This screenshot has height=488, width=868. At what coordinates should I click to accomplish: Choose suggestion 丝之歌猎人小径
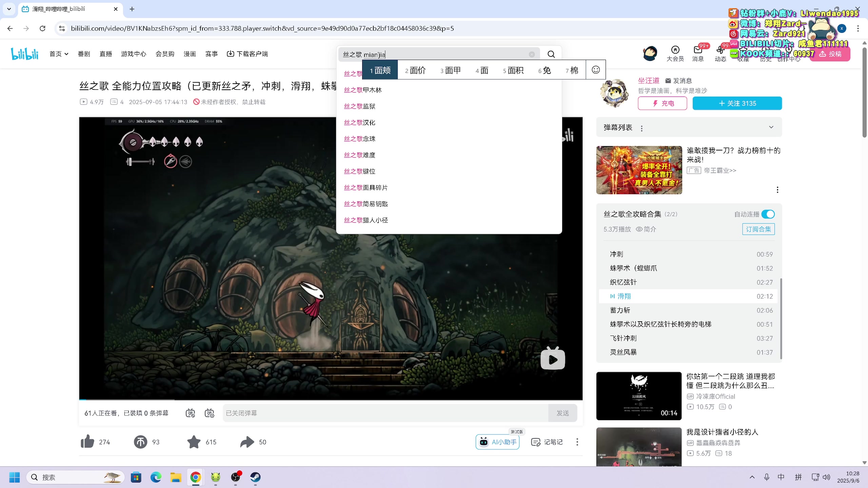pyautogui.click(x=449, y=220)
